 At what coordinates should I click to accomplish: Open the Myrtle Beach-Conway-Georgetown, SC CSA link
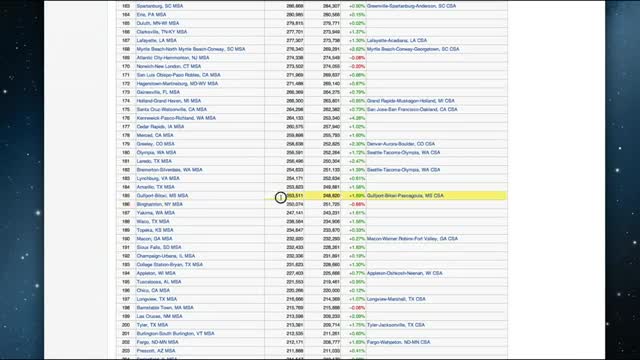pyautogui.click(x=413, y=49)
